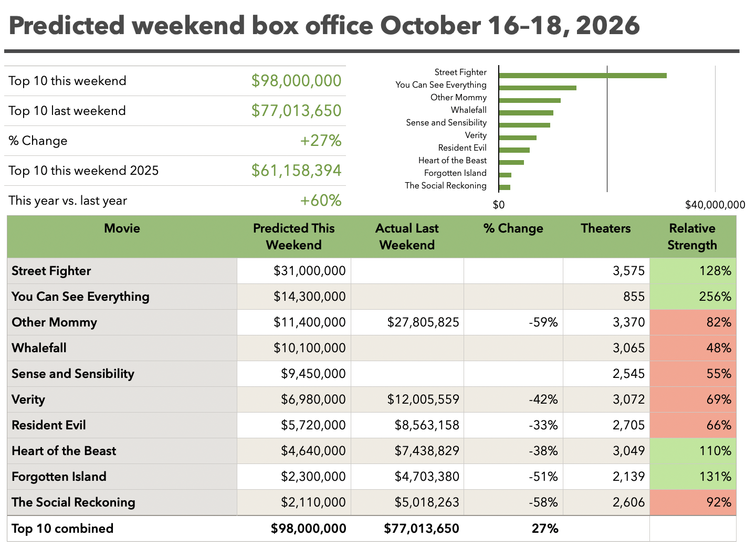Click the $10,100,000 predicted cell
The height and width of the screenshot is (548, 756).
coord(294,348)
